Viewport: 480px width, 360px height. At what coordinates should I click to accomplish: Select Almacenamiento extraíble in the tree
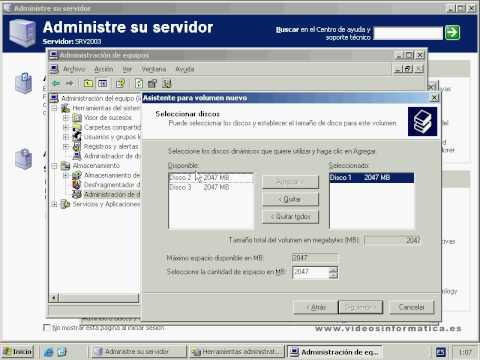[x=112, y=175]
